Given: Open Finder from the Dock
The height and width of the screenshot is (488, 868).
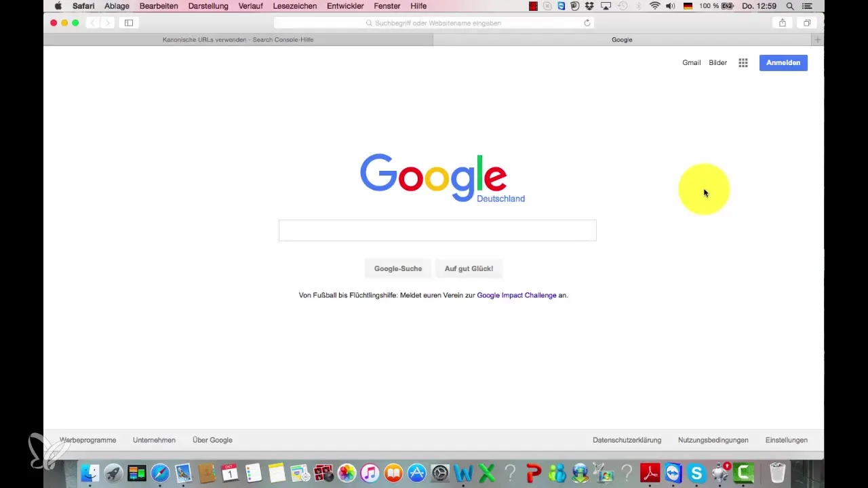Looking at the screenshot, I should 90,472.
